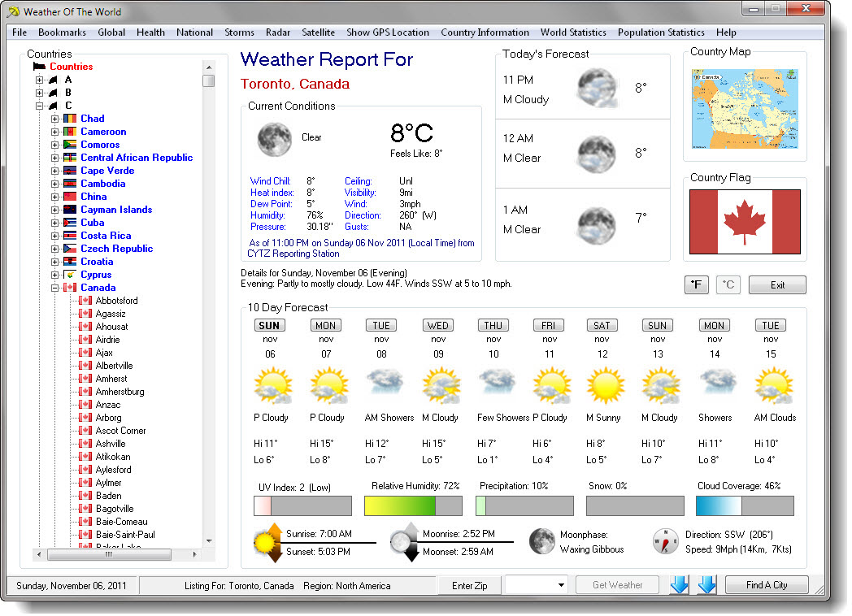
Task: Collapse the Canada tree node
Action: (55, 288)
